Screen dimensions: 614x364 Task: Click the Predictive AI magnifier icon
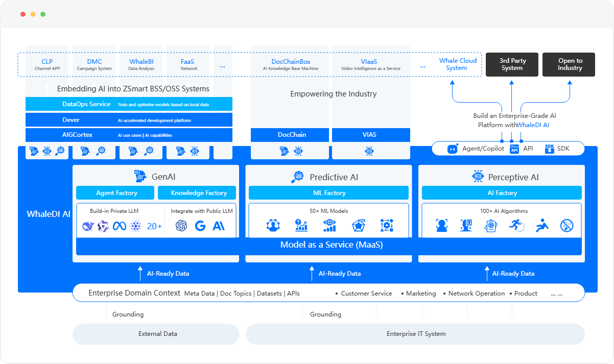(297, 177)
